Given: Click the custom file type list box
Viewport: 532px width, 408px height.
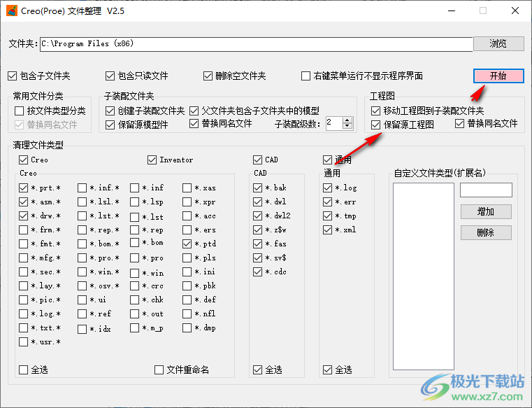Looking at the screenshot, I should click(x=424, y=276).
